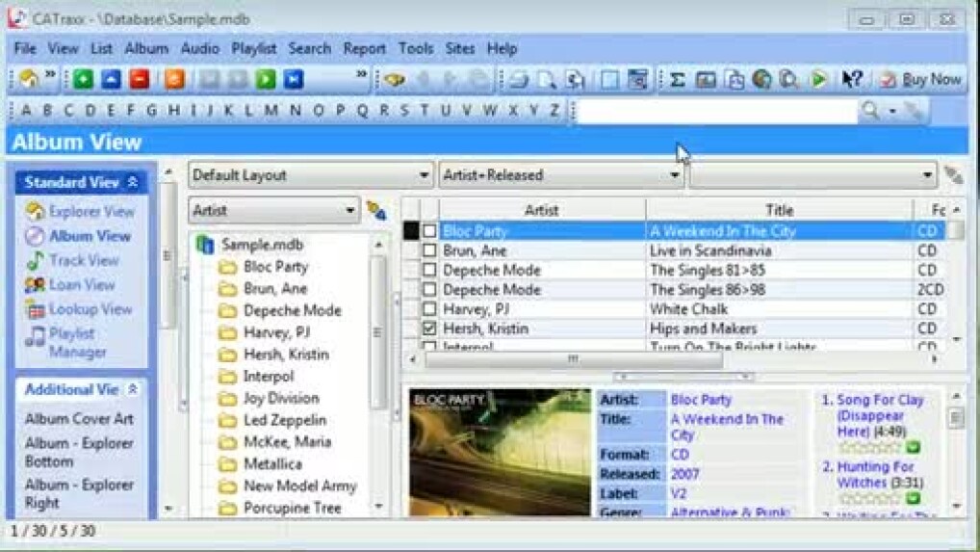Viewport: 980px width, 552px height.
Task: Click the Buy Now button
Action: [920, 79]
